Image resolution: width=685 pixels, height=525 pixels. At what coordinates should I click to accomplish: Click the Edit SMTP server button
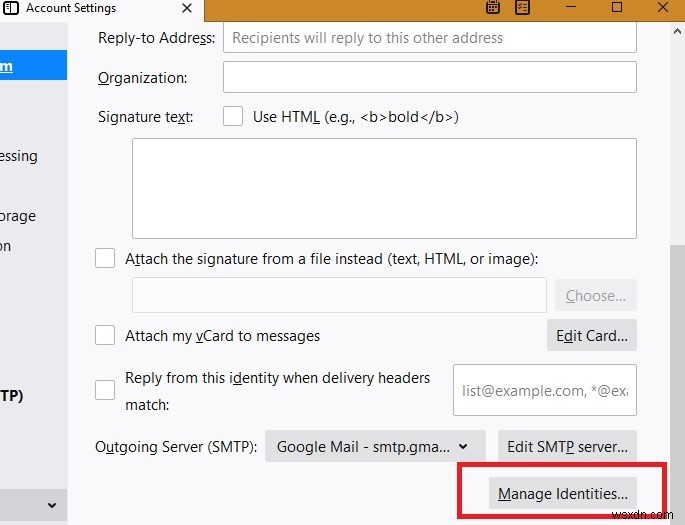point(567,446)
